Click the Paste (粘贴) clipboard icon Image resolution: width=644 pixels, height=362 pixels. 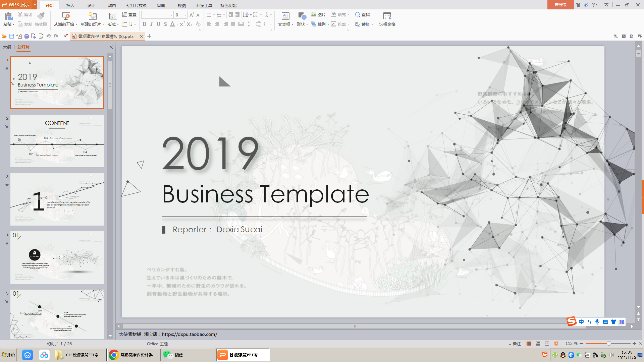(9, 16)
